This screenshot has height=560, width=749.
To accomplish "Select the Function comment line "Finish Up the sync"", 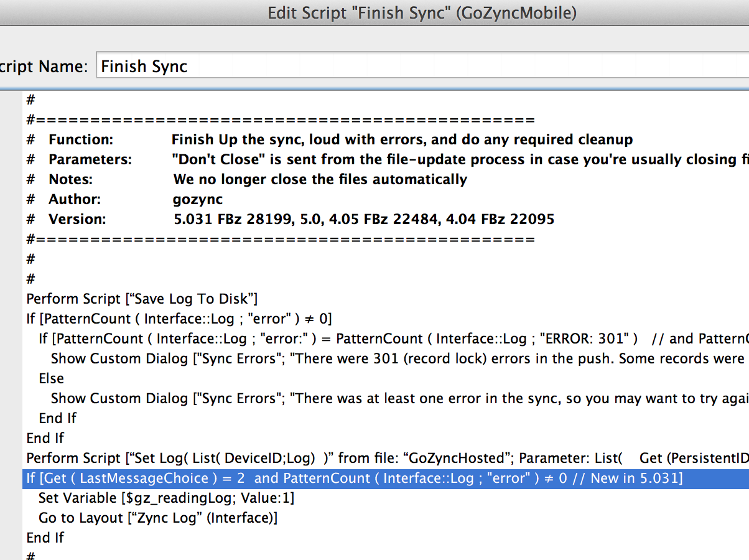I will (330, 139).
